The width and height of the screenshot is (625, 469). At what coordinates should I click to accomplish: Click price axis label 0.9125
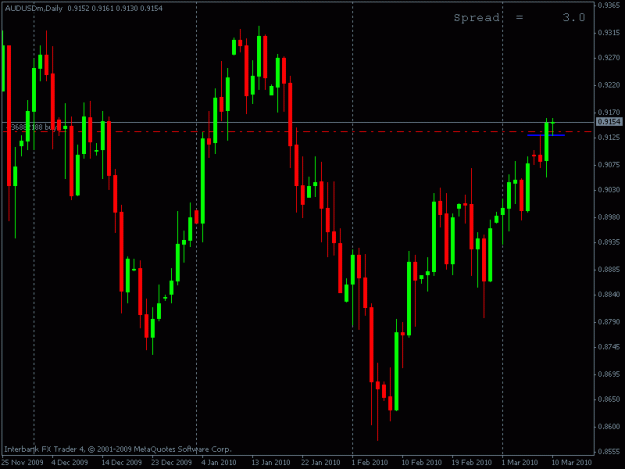pyautogui.click(x=609, y=137)
